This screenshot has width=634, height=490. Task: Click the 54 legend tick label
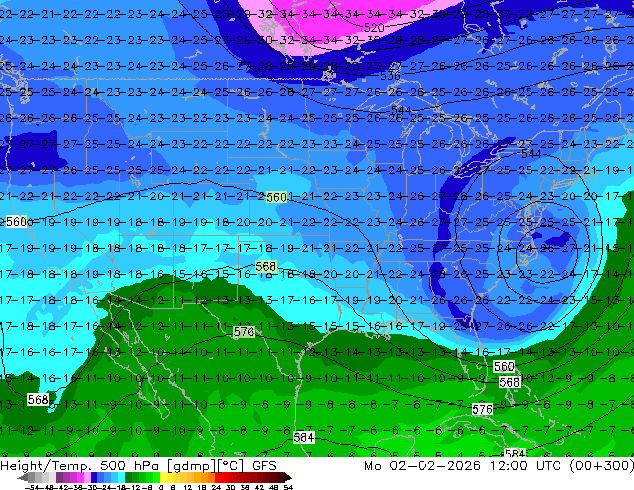point(288,487)
